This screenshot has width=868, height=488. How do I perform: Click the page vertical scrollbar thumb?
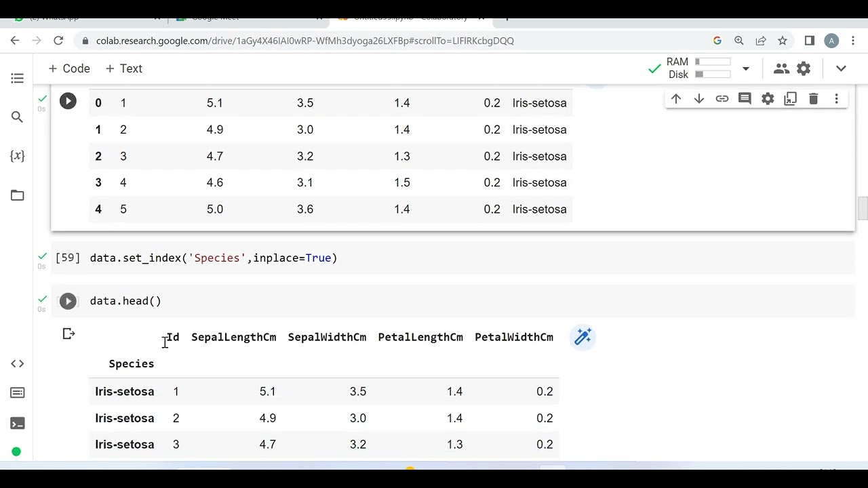point(863,208)
